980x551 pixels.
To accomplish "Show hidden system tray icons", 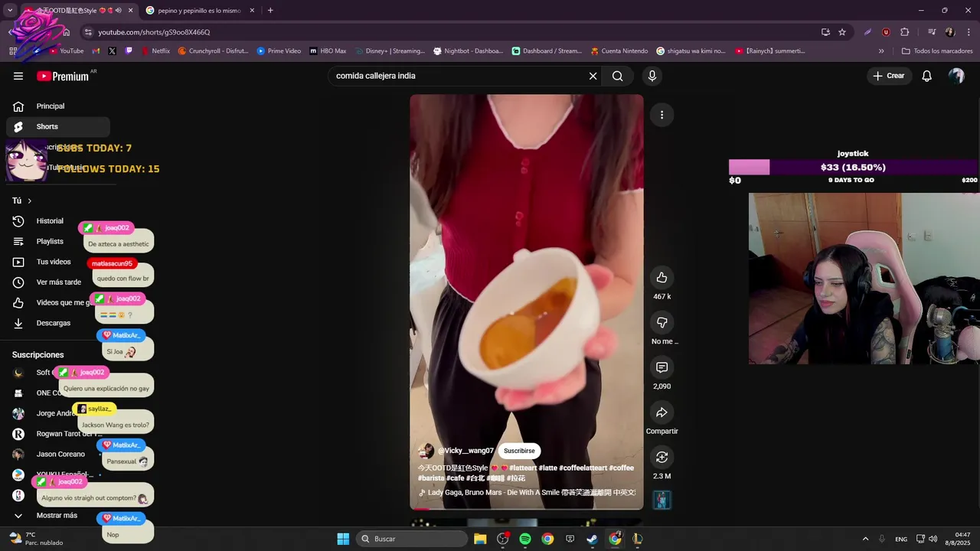I will pyautogui.click(x=865, y=539).
